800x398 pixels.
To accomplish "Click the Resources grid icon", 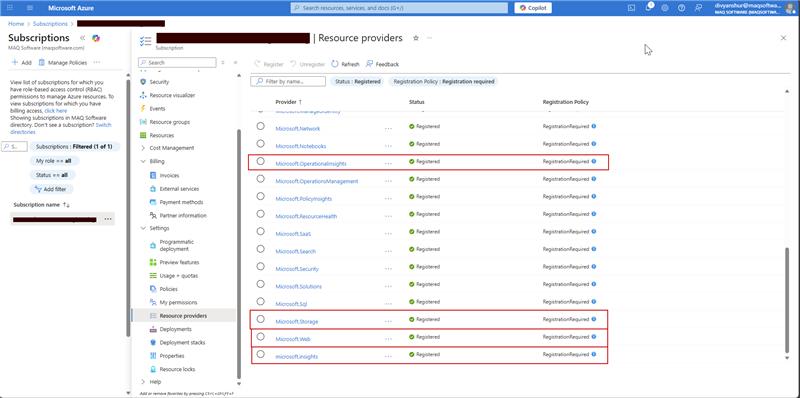I will click(143, 135).
